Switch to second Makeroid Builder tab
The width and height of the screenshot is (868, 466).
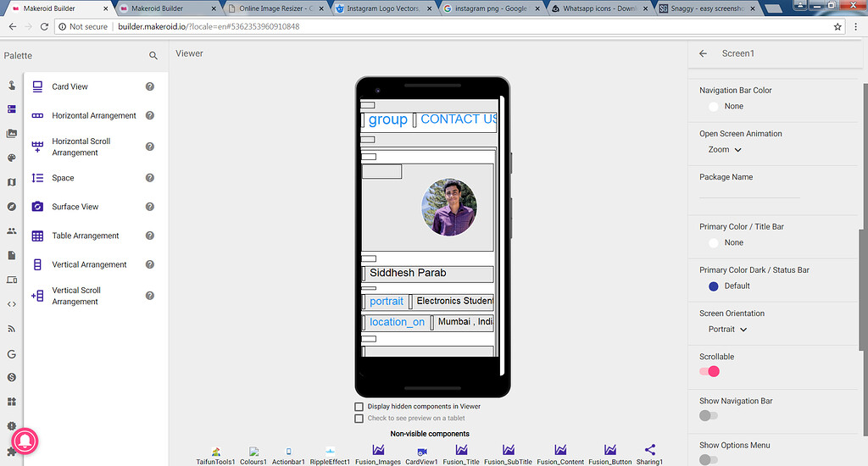click(x=168, y=8)
